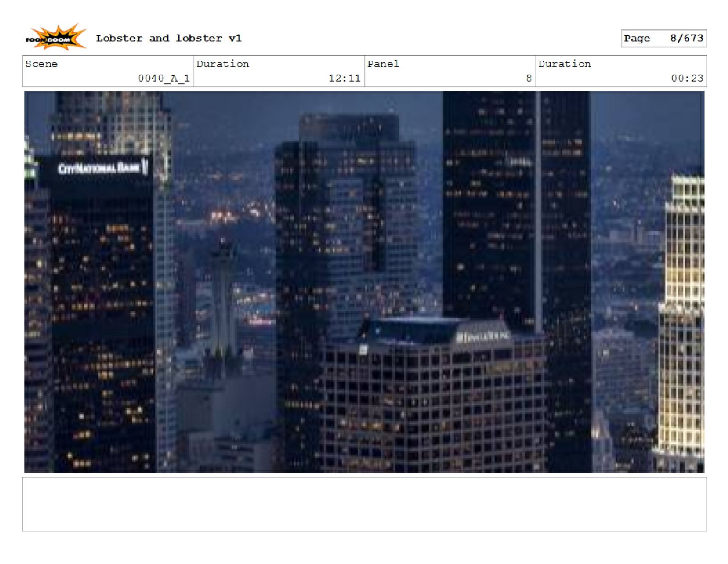Click the city skyline storyboard panel image
Screen dimensions: 728x564
[364, 282]
